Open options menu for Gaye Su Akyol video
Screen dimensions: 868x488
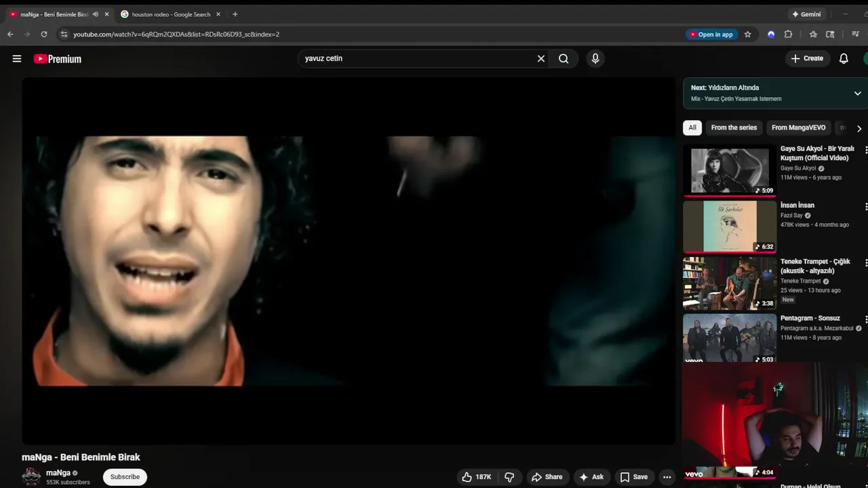(x=866, y=150)
